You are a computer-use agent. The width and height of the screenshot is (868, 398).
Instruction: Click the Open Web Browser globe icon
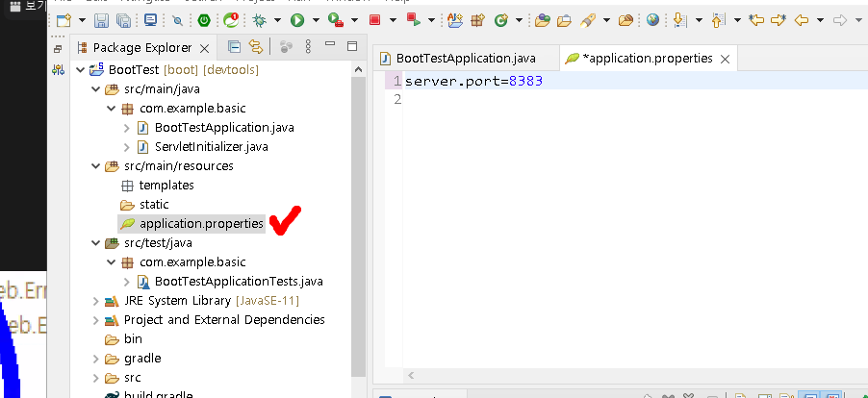pyautogui.click(x=653, y=20)
